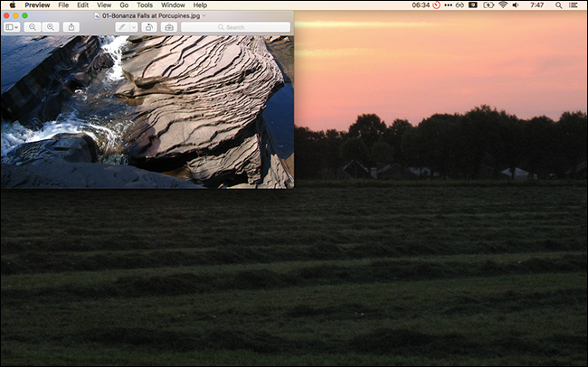The width and height of the screenshot is (588, 367).
Task: Click the Search field in Preview
Action: coord(235,27)
